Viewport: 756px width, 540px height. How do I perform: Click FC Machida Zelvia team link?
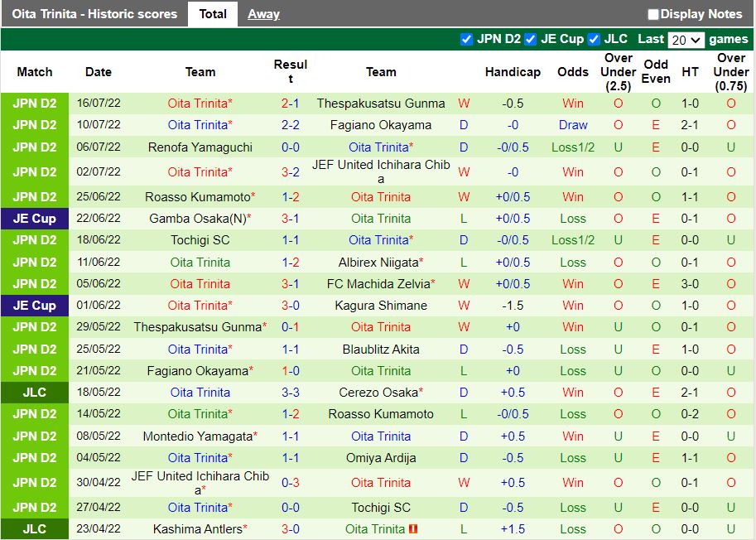click(x=380, y=283)
